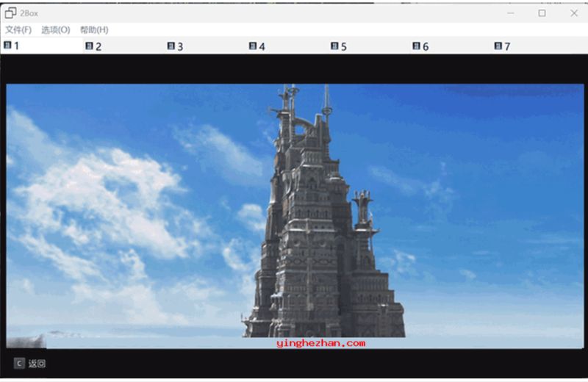
Task: Switch to tab 6
Action: click(x=451, y=46)
